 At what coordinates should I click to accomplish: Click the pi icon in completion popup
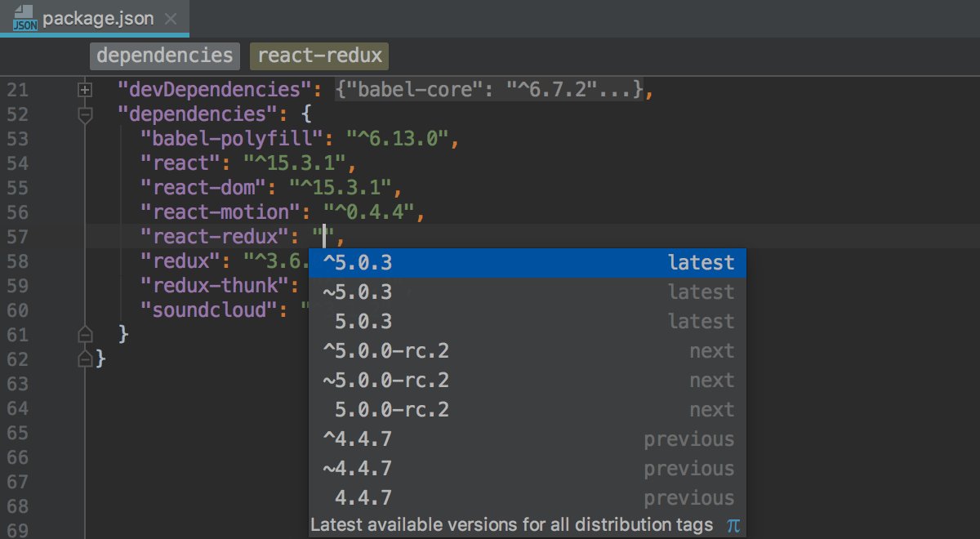coord(733,525)
